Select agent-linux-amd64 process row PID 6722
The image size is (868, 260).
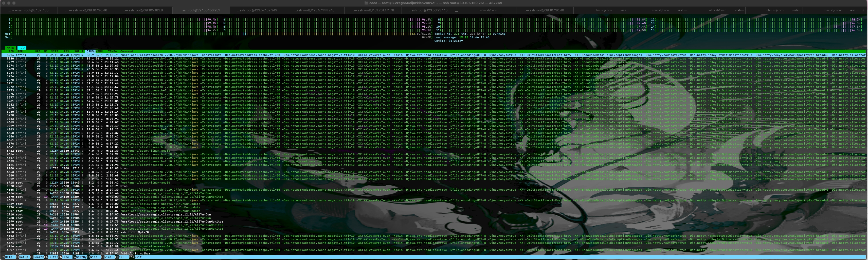pos(434,151)
